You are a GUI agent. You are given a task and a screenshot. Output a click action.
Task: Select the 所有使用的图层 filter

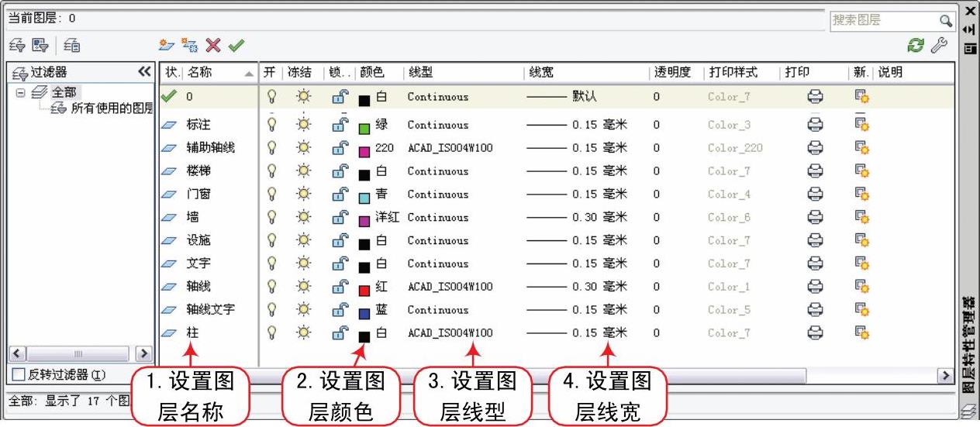coord(112,108)
